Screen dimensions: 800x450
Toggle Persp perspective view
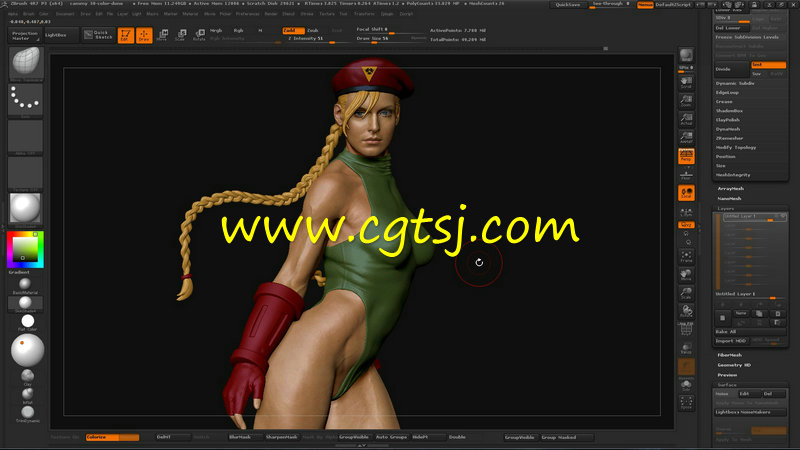click(x=686, y=156)
